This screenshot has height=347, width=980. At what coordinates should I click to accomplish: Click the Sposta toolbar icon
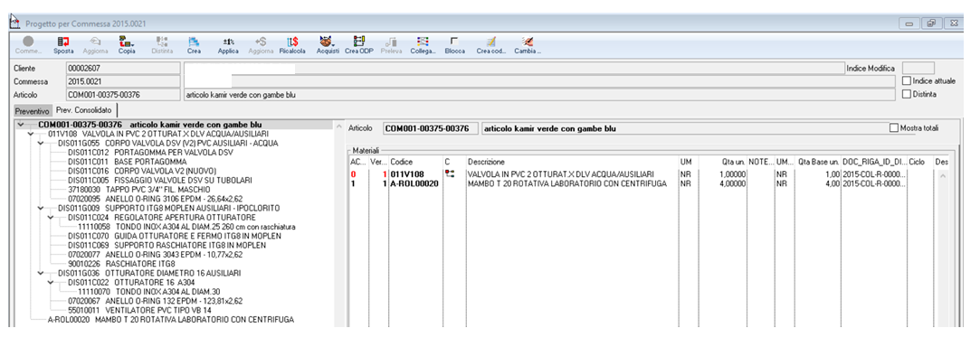point(63,42)
